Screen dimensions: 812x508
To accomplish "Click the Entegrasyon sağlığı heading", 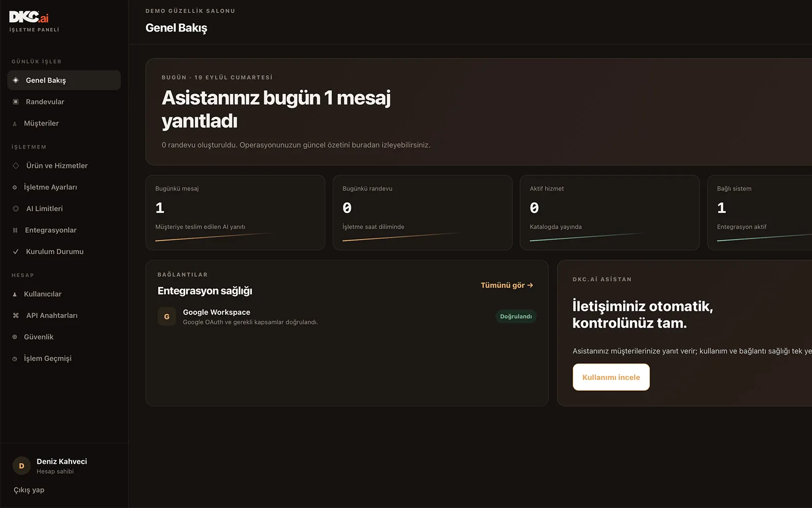I will click(x=205, y=291).
